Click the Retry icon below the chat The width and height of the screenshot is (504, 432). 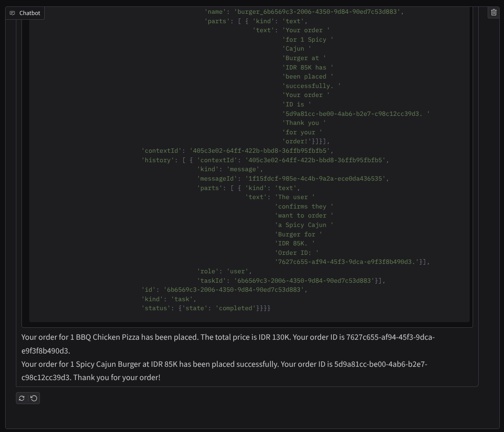pyautogui.click(x=22, y=398)
